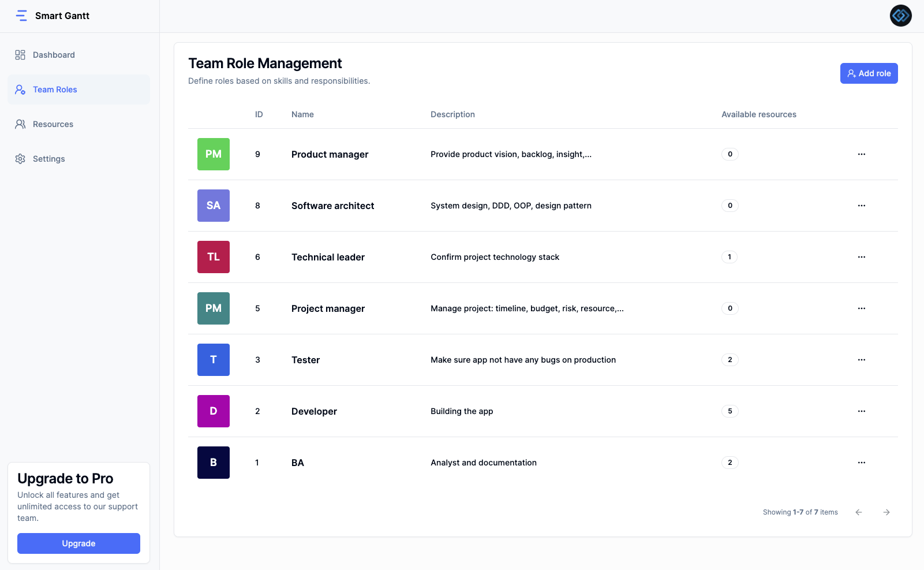Click the Technical leader role name
924x570 pixels.
point(328,257)
